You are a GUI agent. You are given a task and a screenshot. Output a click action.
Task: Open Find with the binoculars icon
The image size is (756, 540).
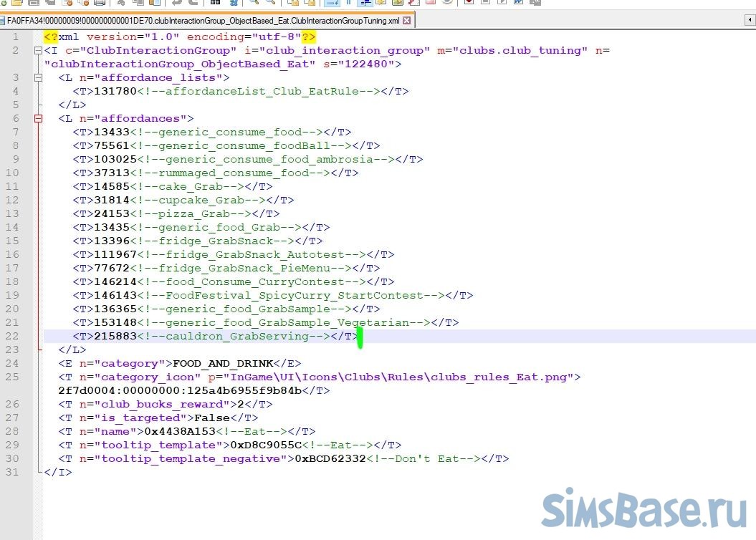click(214, 3)
